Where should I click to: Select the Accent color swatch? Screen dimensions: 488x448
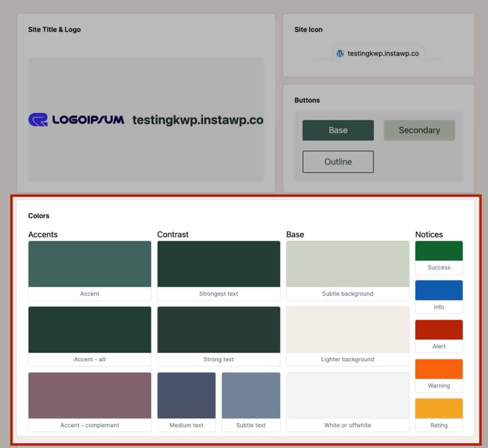tap(90, 264)
